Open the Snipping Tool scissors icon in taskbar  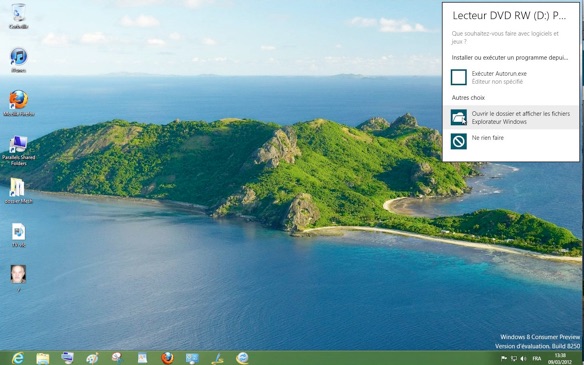117,358
